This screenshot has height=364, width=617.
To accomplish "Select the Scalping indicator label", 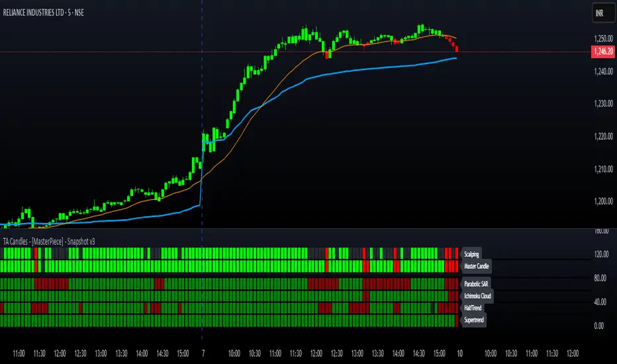I will tap(471, 254).
